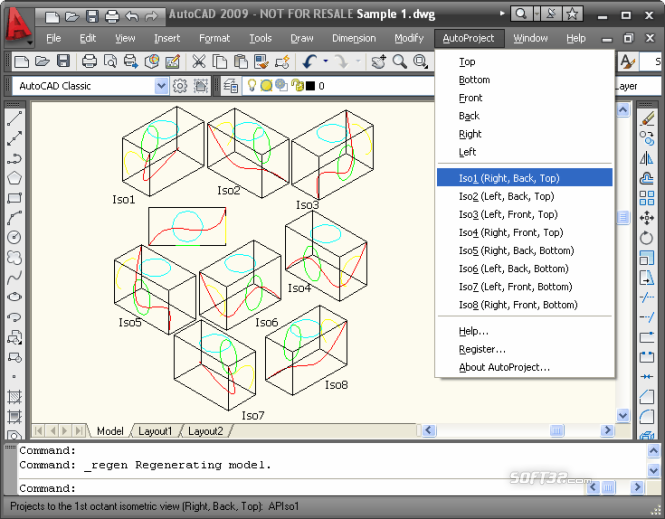Click Help... in AutoProject menu
The width and height of the screenshot is (665, 519).
point(525,331)
